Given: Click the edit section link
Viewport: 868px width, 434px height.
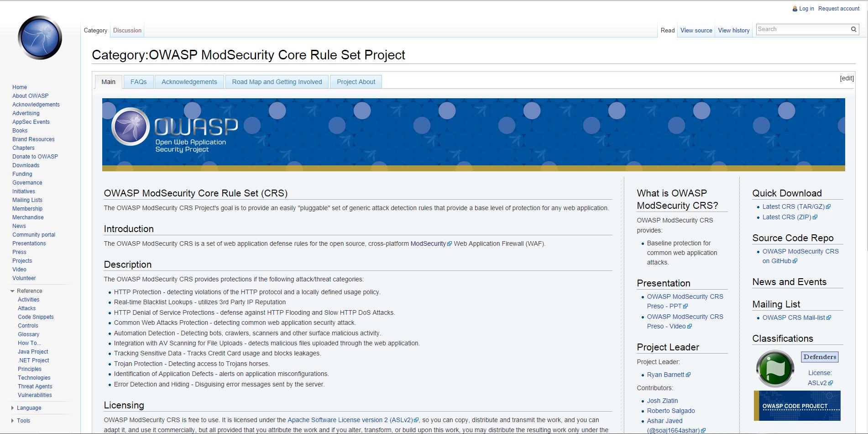Looking at the screenshot, I should tap(847, 78).
